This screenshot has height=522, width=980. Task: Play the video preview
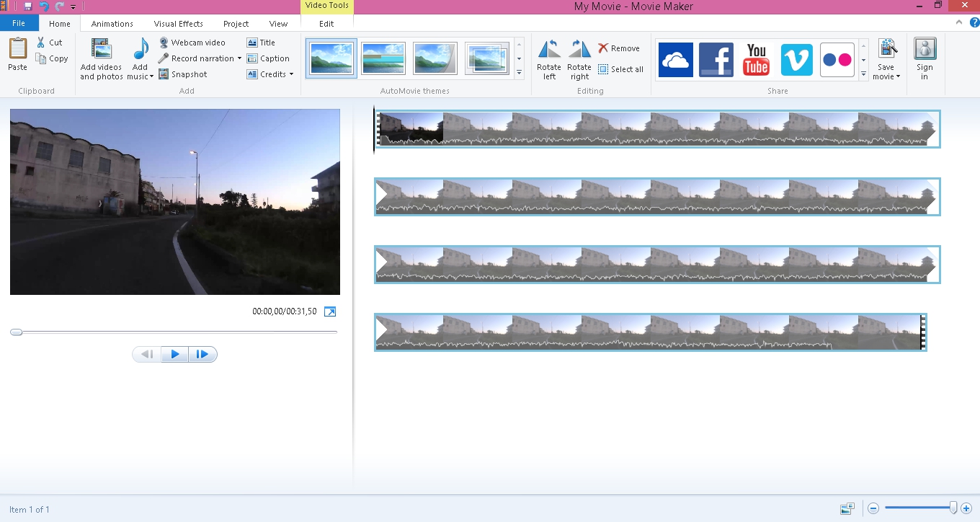[174, 354]
